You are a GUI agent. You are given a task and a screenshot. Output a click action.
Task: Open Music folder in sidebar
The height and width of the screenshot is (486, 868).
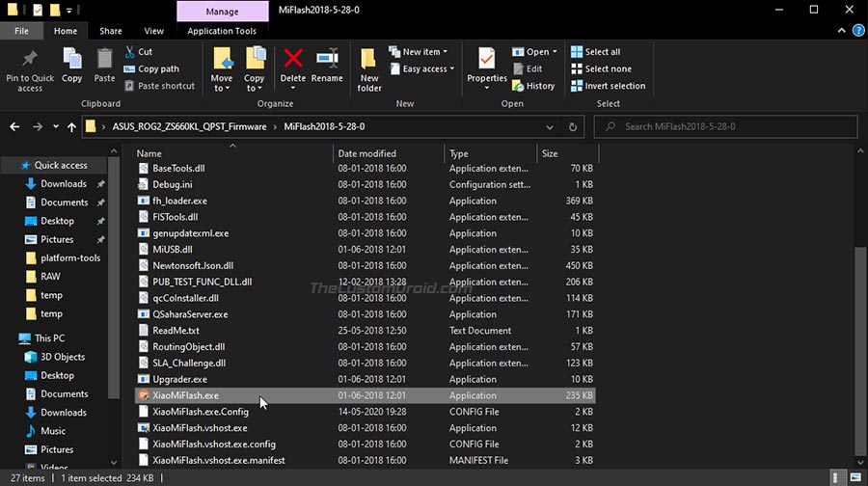point(45,431)
